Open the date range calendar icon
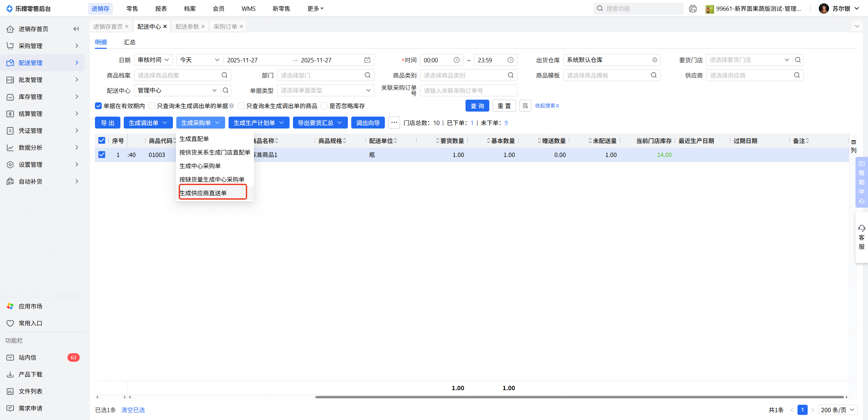The height and width of the screenshot is (420, 868). (367, 60)
